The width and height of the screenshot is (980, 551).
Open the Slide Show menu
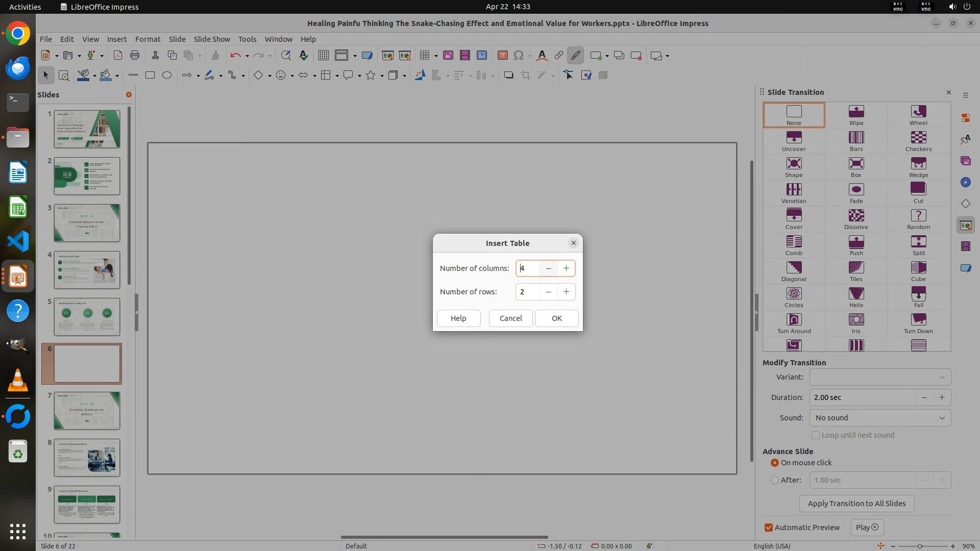click(x=212, y=39)
